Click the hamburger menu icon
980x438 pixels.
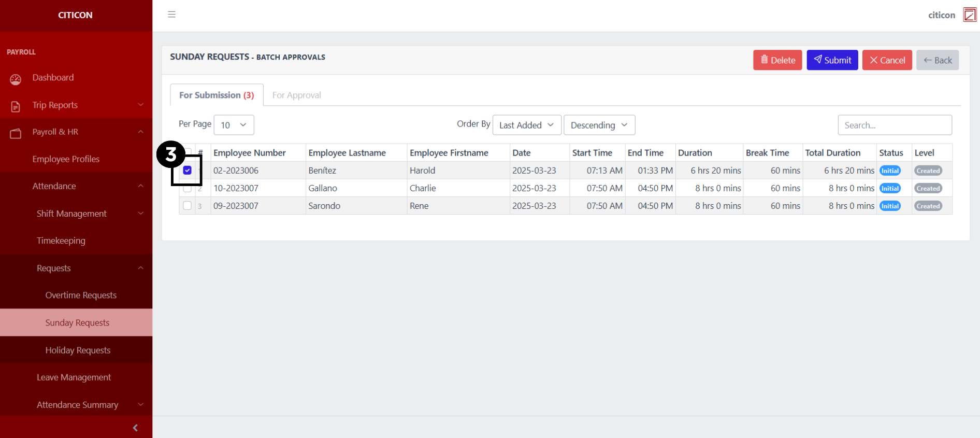pos(171,15)
